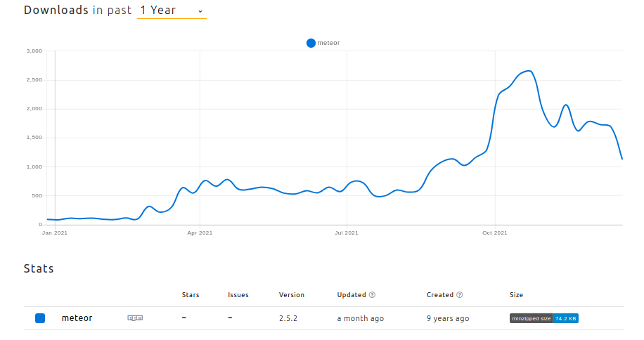Click the npm icon in meteor row
644x340 pixels.
(135, 318)
